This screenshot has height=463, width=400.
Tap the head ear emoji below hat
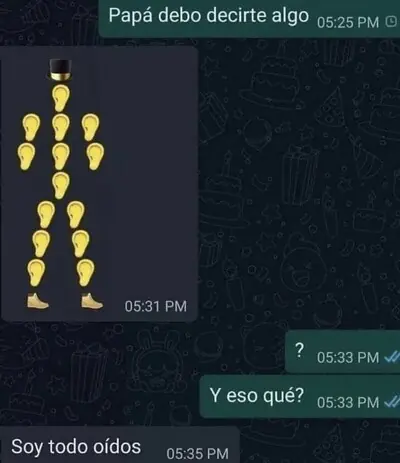point(61,98)
